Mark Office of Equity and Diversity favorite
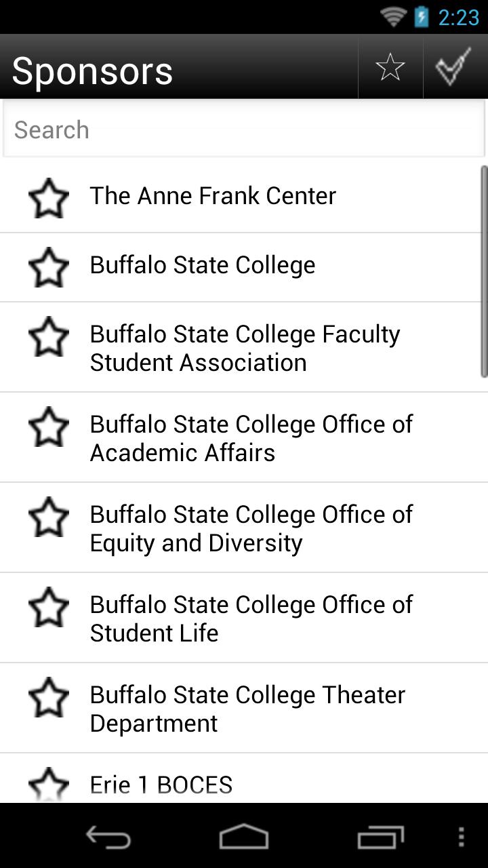The image size is (488, 868). (x=49, y=517)
